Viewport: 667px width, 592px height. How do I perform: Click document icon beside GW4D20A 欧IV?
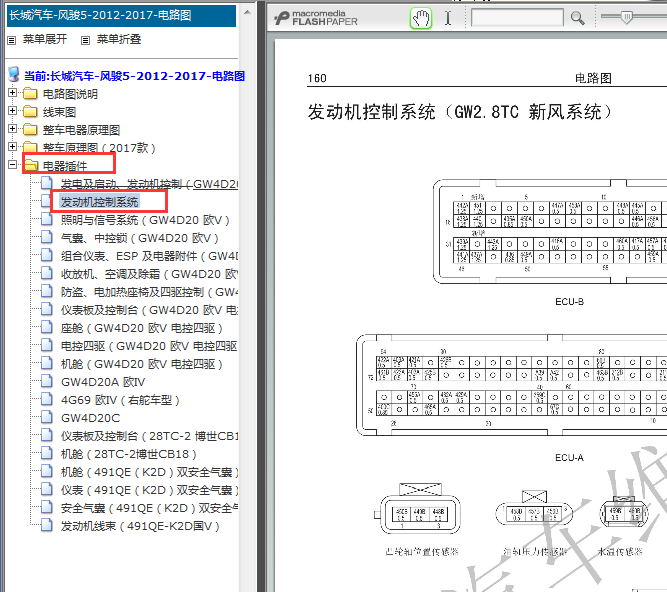pyautogui.click(x=46, y=381)
